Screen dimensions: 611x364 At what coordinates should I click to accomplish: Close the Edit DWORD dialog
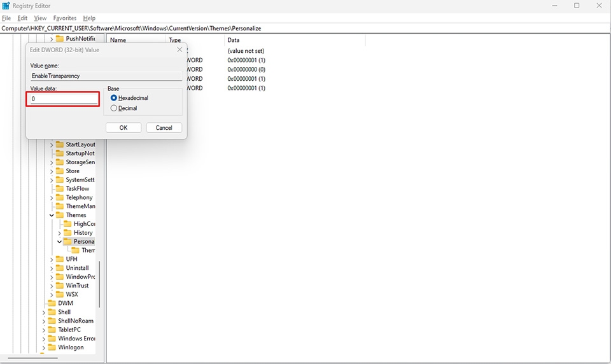click(179, 50)
